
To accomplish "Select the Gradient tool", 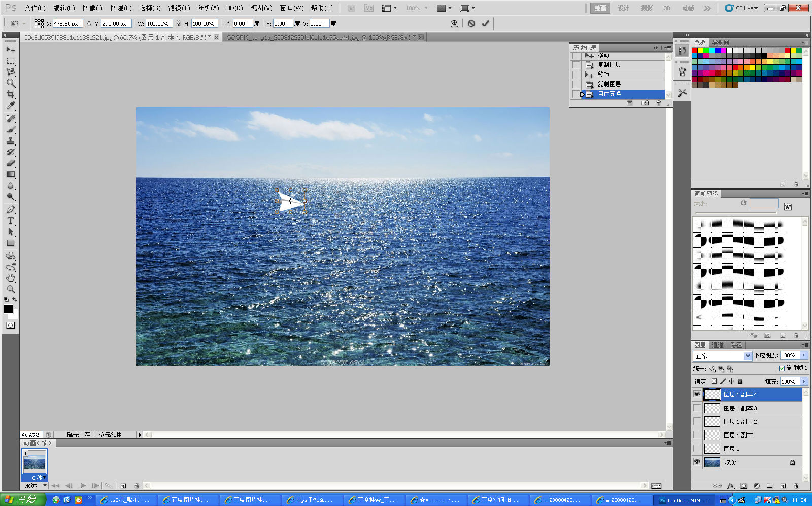I will click(x=10, y=174).
